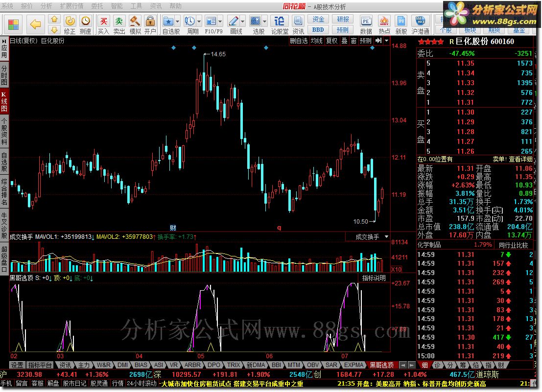Select the 黑哥逃顶 indicator tab
This screenshot has width=542, height=392.
381,365
